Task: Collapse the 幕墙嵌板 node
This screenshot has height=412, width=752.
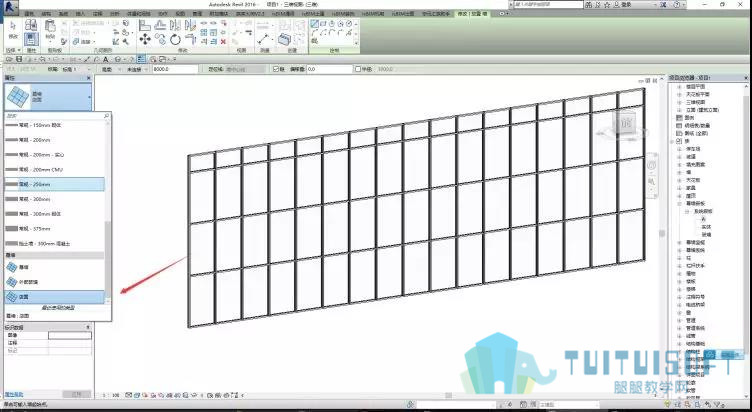Action: [x=679, y=203]
